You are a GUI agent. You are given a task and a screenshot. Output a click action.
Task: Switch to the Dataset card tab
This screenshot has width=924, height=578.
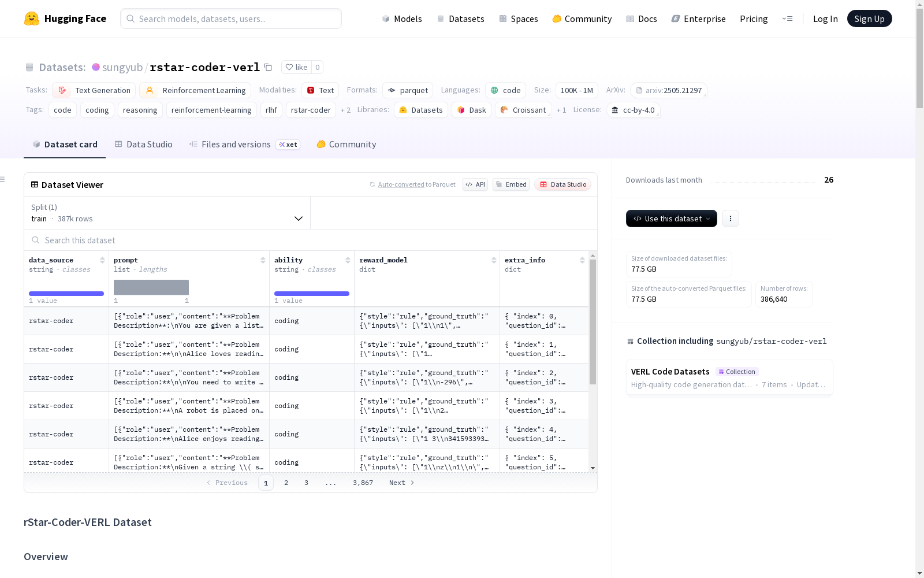point(65,144)
